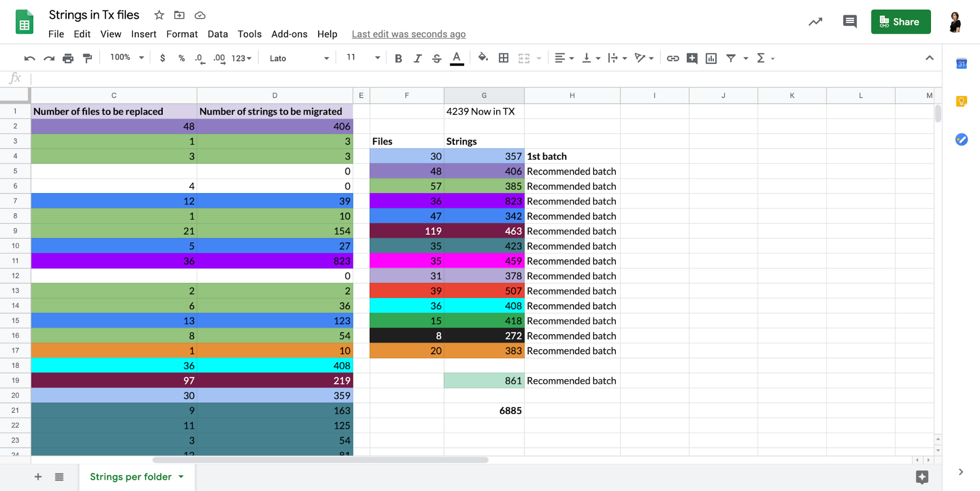
Task: Check the cloud save status icon
Action: pyautogui.click(x=200, y=15)
